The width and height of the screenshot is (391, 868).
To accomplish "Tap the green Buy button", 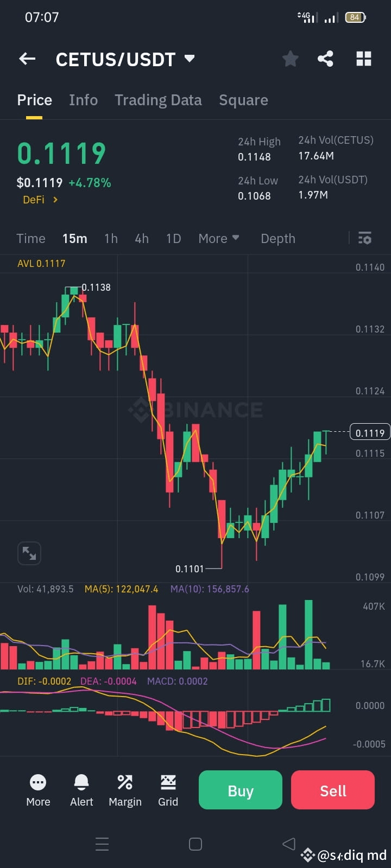I will click(240, 790).
